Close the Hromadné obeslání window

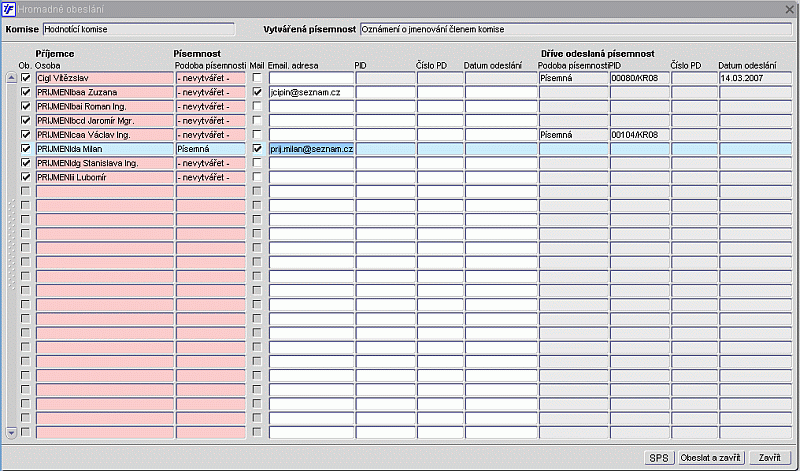click(x=789, y=9)
